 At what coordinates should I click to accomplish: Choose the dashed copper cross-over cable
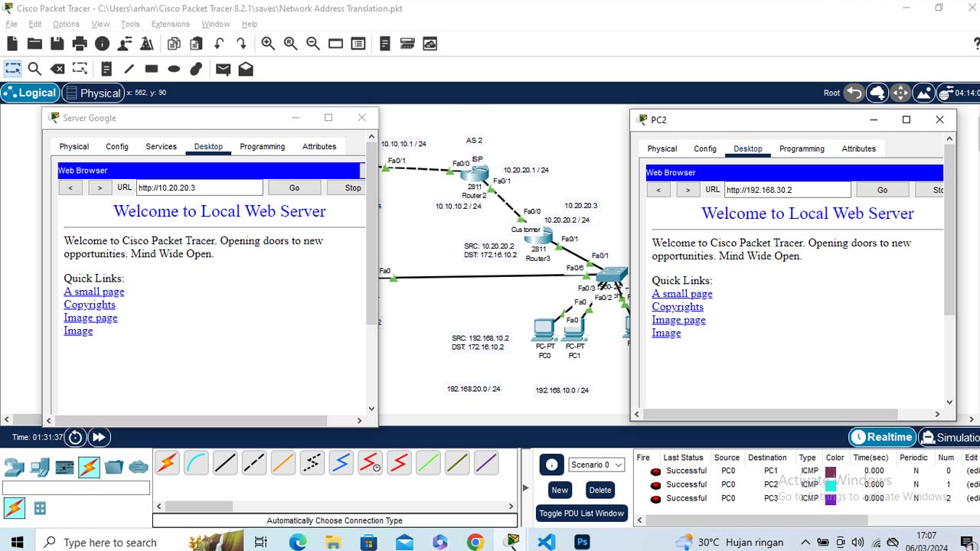pyautogui.click(x=253, y=462)
